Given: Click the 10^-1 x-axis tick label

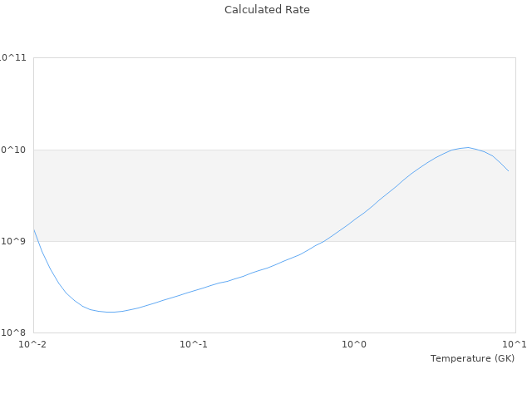Looking at the screenshot, I should [194, 344].
